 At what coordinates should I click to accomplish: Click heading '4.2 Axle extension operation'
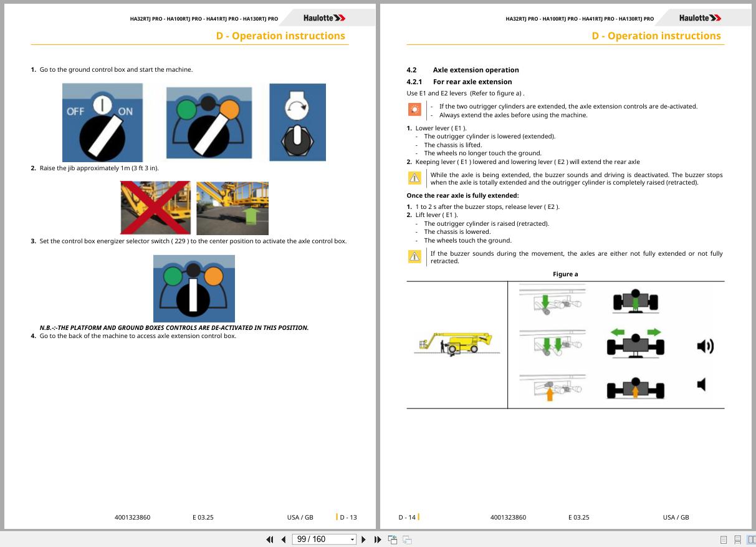(x=462, y=70)
